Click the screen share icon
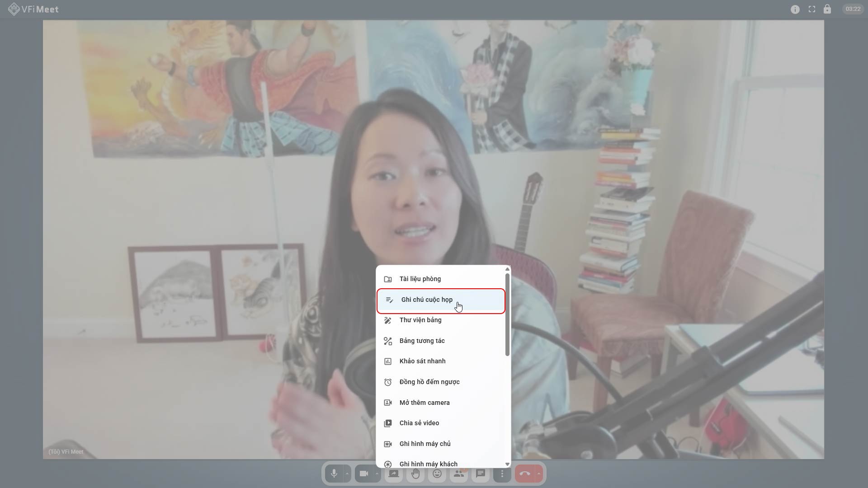868x488 pixels. [x=394, y=474]
